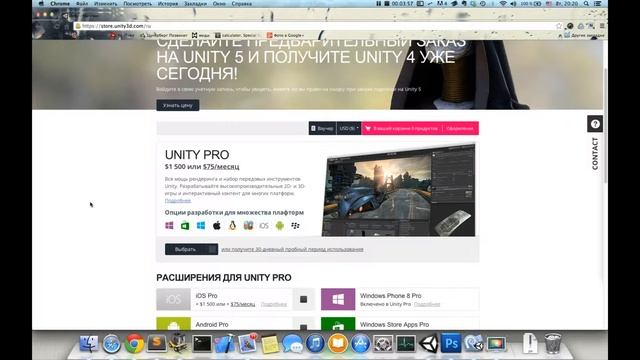The width and height of the screenshot is (640, 360).
Task: Bookmark this page with the star icon
Action: 559,26
